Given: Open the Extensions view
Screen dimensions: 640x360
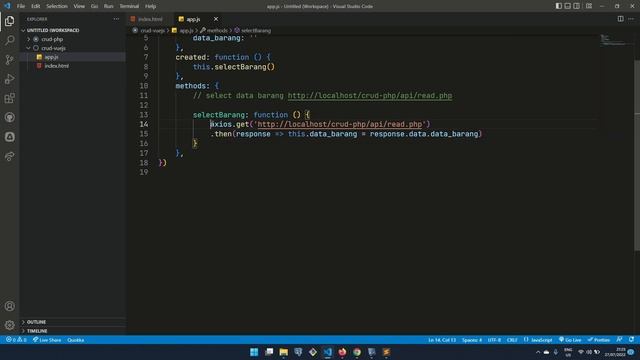Looking at the screenshot, I should click(x=9, y=98).
